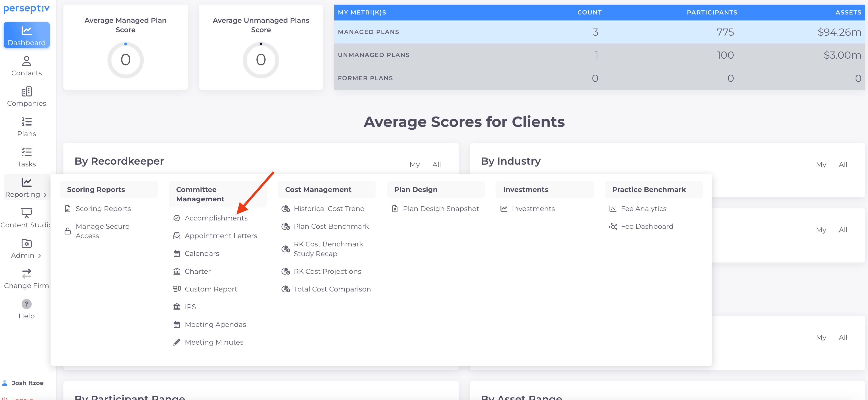Select All filter for By Industry
The image size is (868, 400).
[x=842, y=165]
